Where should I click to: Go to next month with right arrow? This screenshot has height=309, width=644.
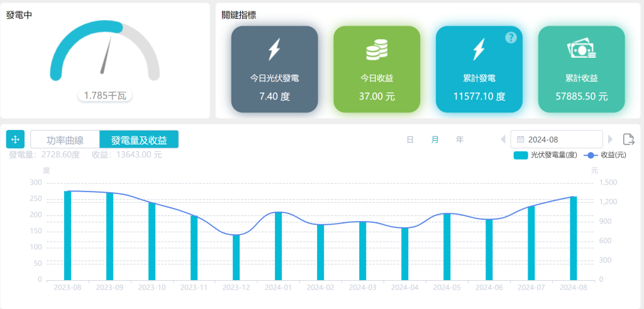click(x=610, y=139)
